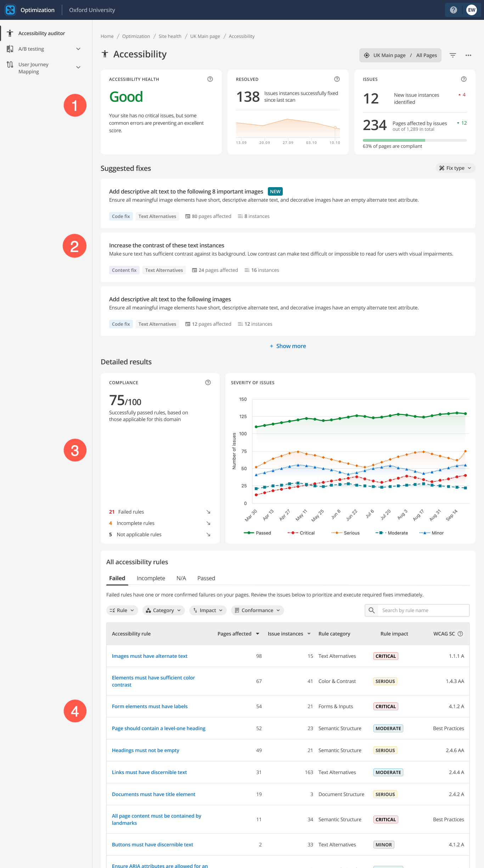The width and height of the screenshot is (484, 868).
Task: Click help icon on Compliance card
Action: pyautogui.click(x=208, y=382)
